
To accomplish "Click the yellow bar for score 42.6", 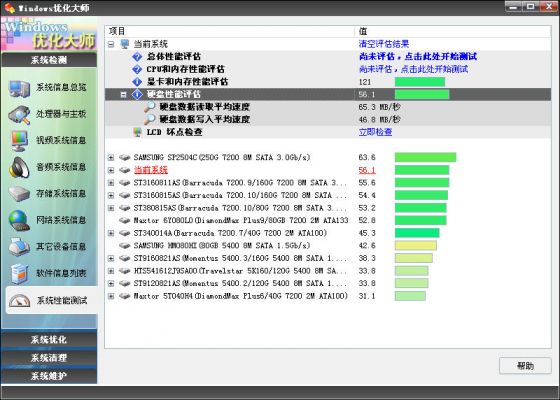I will [415, 245].
